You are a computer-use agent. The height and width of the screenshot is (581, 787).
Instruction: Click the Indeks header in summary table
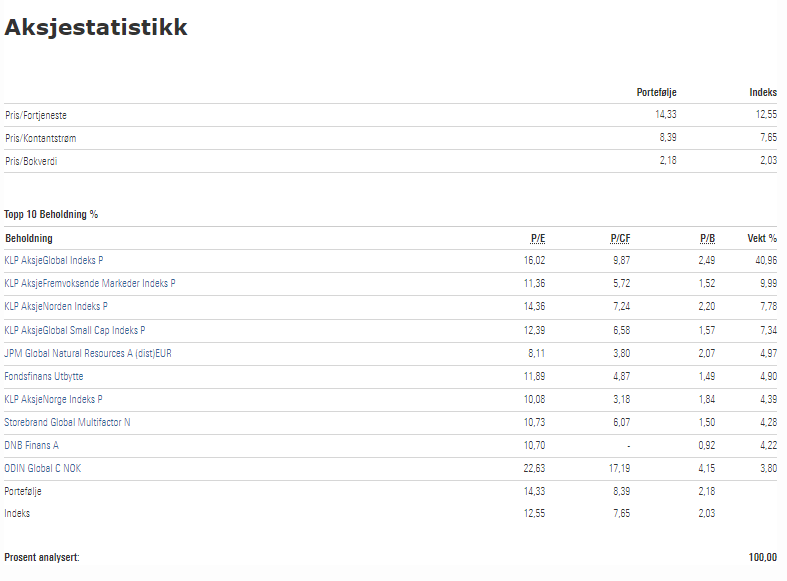pos(763,92)
